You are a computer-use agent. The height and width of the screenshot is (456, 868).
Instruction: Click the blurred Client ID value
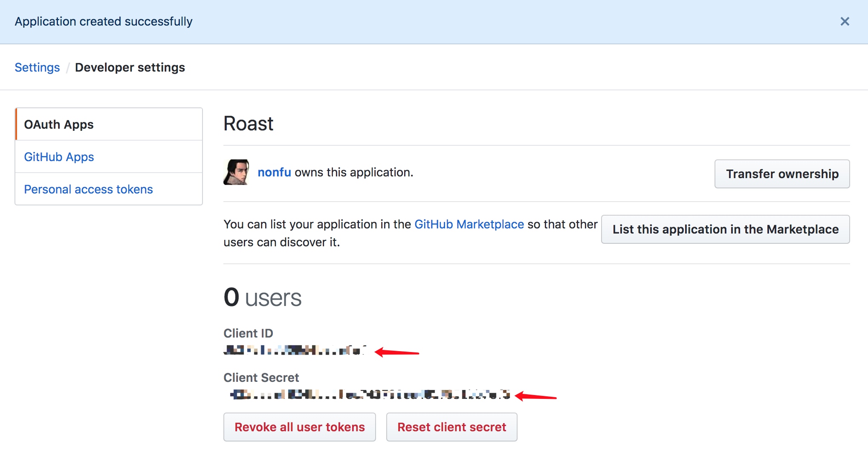295,350
